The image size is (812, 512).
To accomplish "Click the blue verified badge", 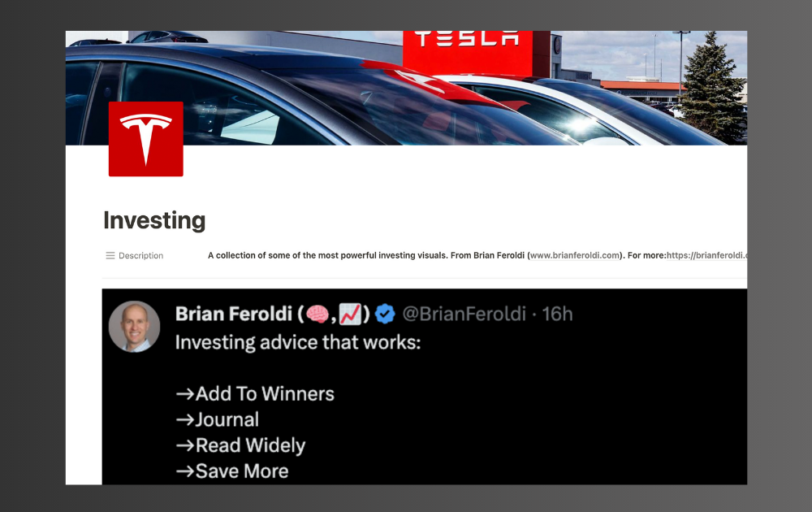I will click(x=385, y=314).
